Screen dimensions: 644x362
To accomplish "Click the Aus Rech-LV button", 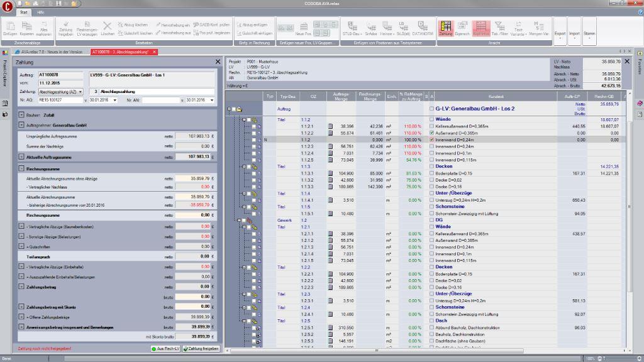I will [x=166, y=348].
